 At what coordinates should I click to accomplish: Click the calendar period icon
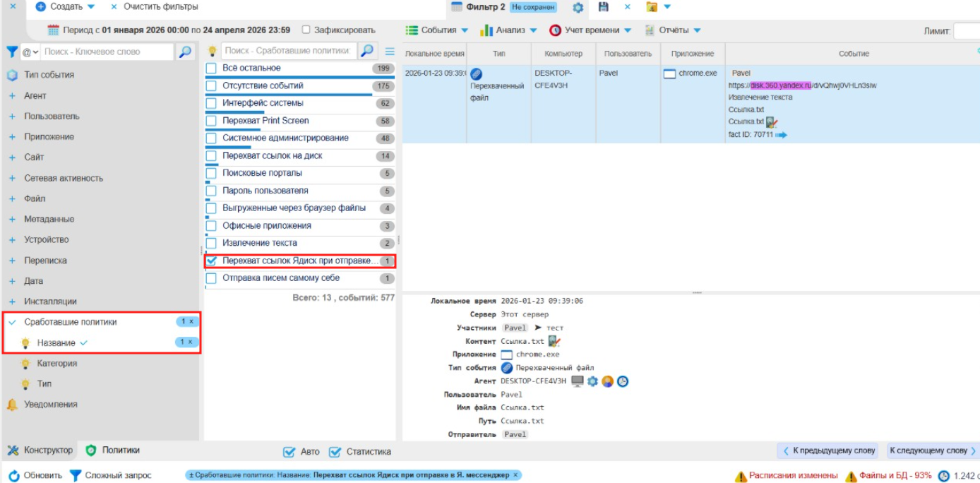tap(53, 30)
